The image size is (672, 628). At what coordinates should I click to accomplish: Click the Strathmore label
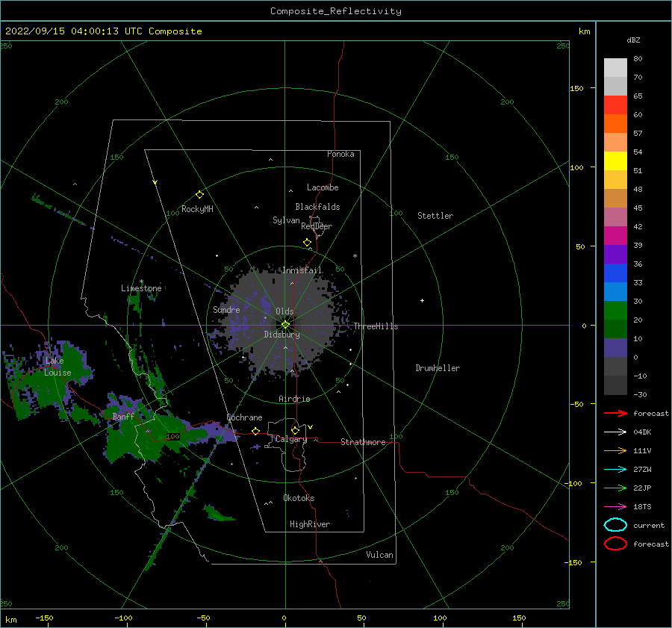click(363, 442)
